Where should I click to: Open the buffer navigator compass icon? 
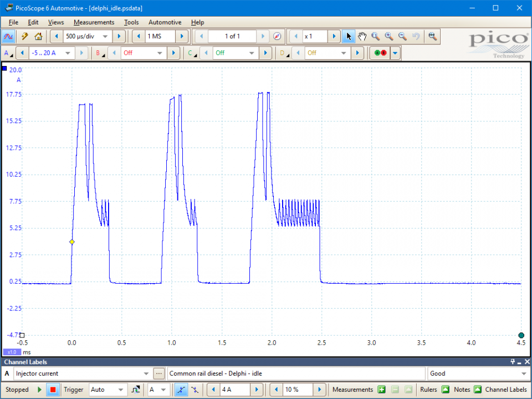(277, 37)
